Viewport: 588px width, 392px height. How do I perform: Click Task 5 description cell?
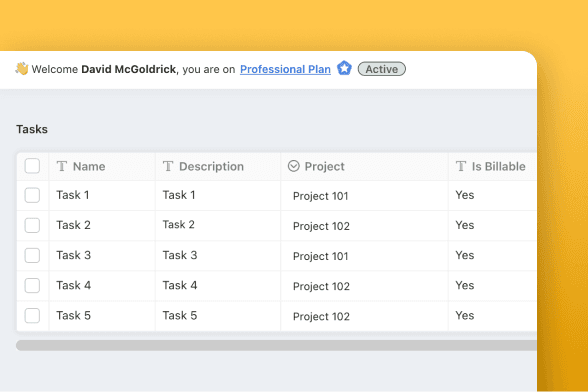(x=218, y=315)
